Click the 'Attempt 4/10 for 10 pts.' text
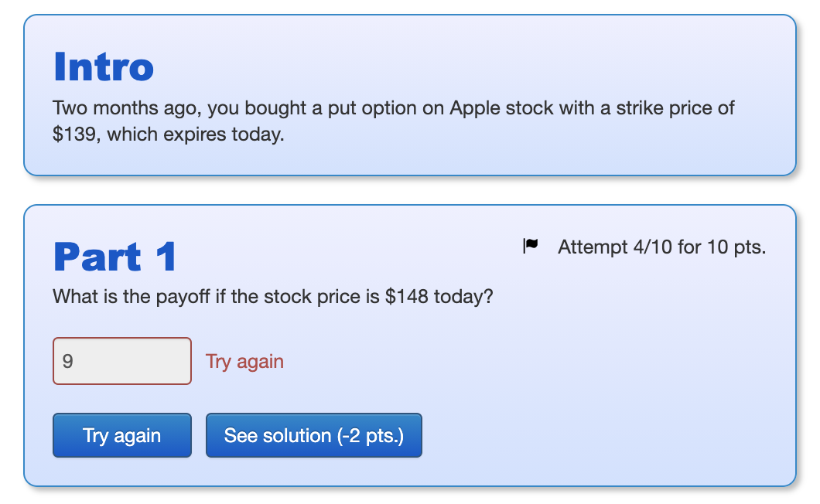The width and height of the screenshot is (820, 504). tap(661, 247)
